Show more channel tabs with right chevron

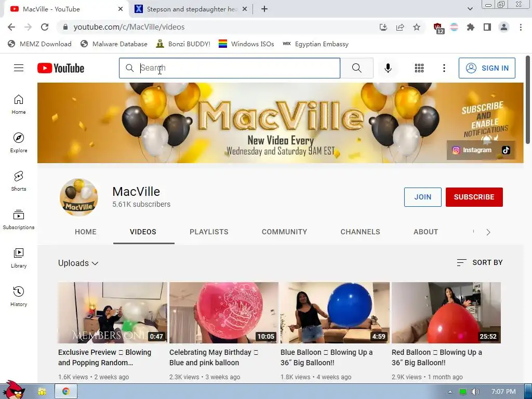tap(488, 232)
